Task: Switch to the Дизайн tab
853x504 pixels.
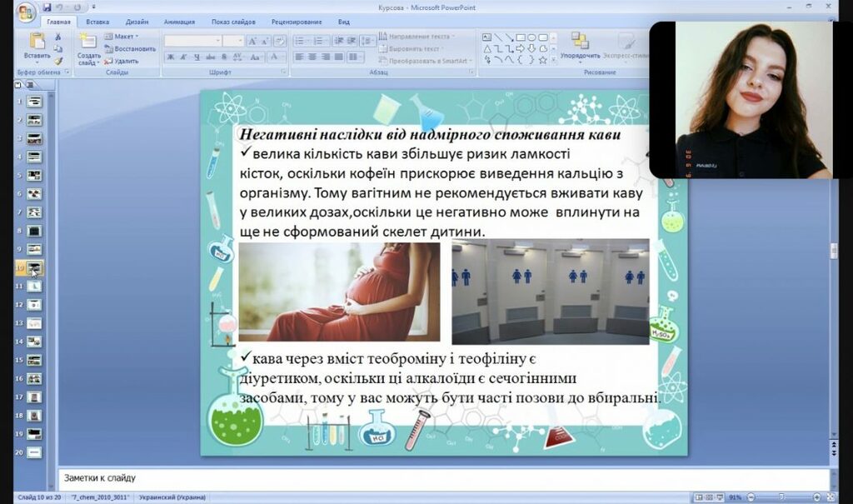Action: click(x=137, y=22)
